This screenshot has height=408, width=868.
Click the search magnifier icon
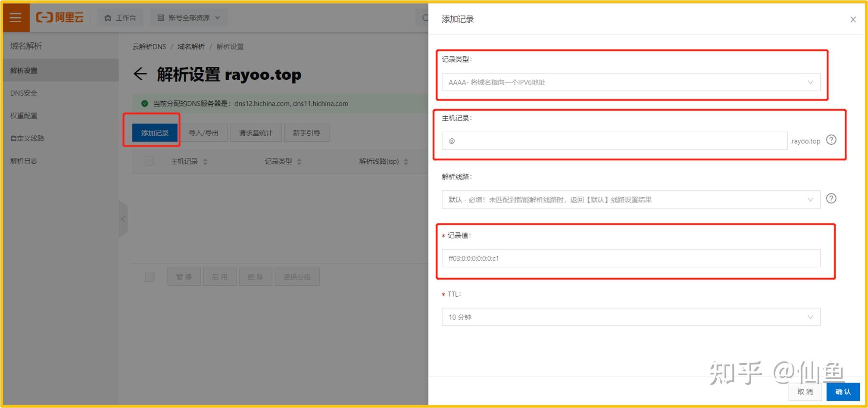pos(425,18)
